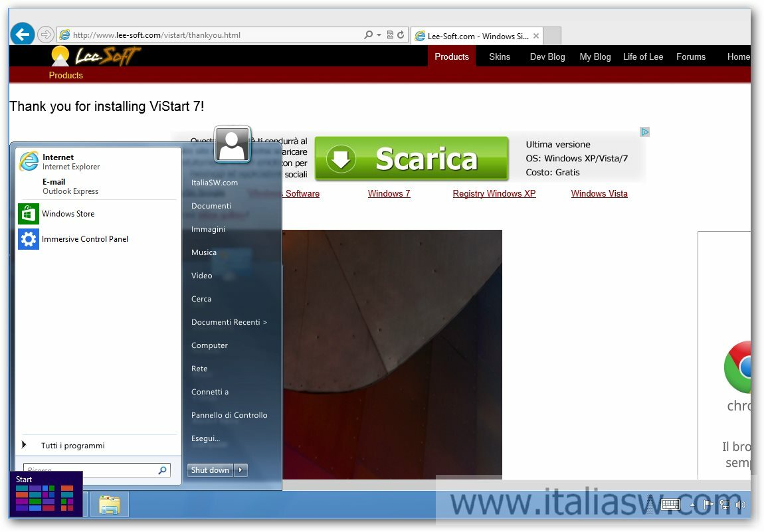Open ItaliaSW.com user folder
The image size is (764, 532).
click(215, 183)
